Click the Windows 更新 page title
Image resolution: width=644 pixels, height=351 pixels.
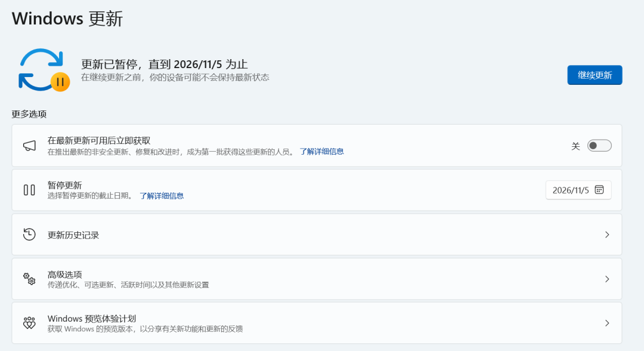[x=67, y=19]
